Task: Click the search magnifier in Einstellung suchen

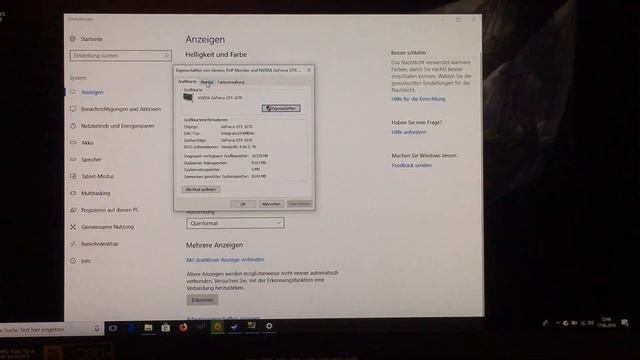Action: [166, 56]
